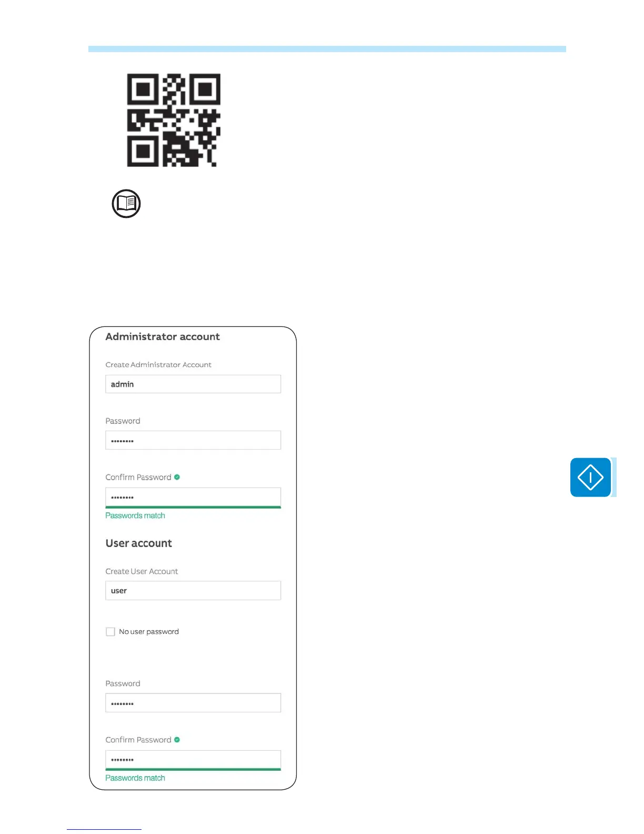Screen dimensions: 644x834
Task: Select the user Confirm Password field
Action: pyautogui.click(x=193, y=760)
